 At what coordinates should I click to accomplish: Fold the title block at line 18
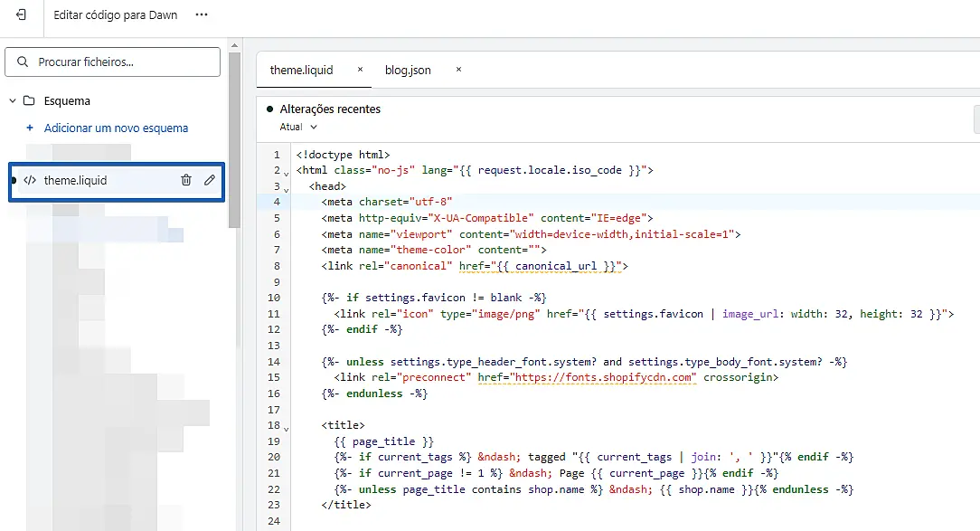click(x=287, y=428)
